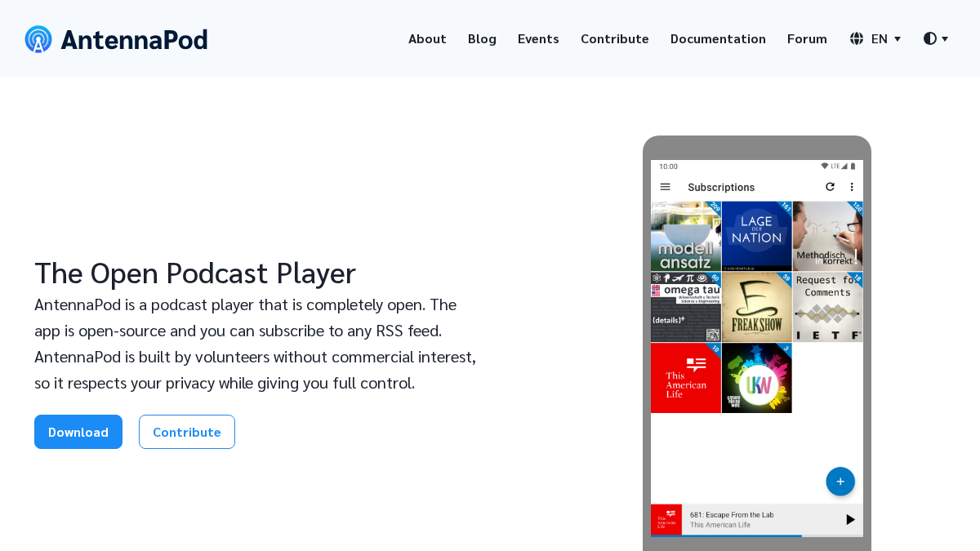The image size is (980, 551).
Task: Click The Open Podcast Player heading
Action: pyautogui.click(x=195, y=273)
